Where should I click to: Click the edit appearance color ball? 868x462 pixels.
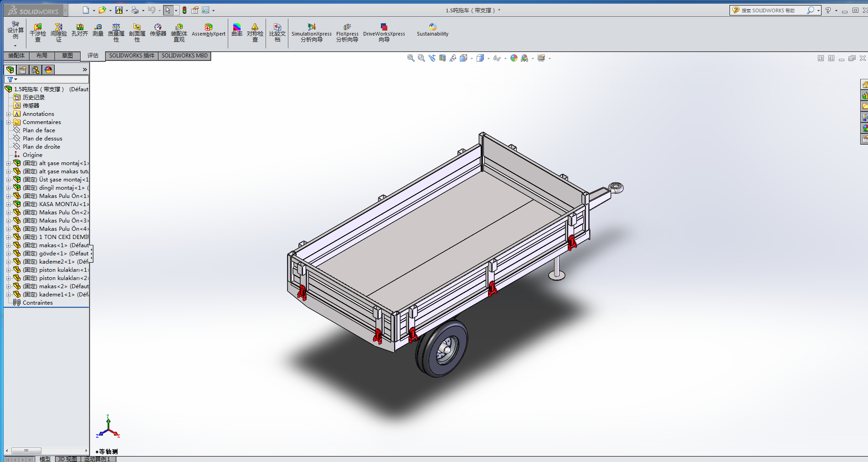514,58
